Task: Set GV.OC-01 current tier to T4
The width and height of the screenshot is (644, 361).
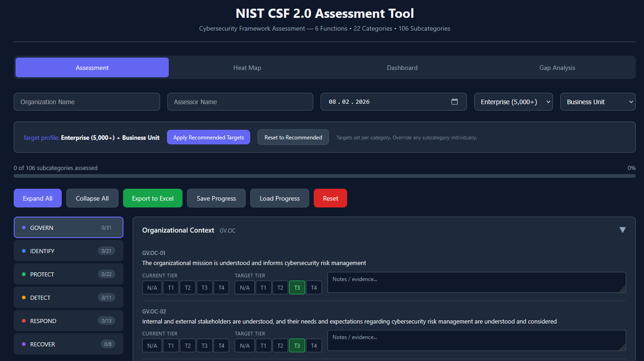Action: pos(221,287)
